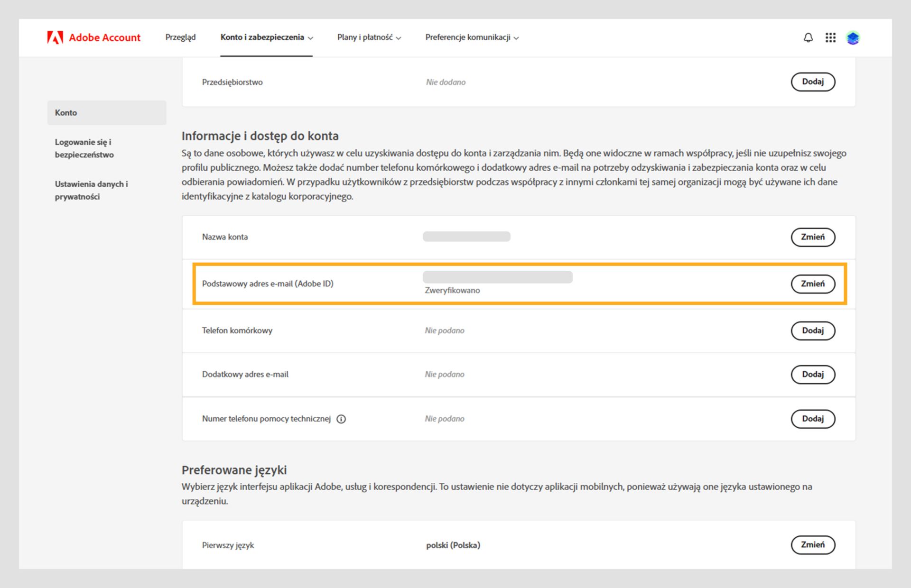Image resolution: width=911 pixels, height=588 pixels.
Task: Click Dodaj for Dodatkowy adres e-mail
Action: tap(813, 374)
